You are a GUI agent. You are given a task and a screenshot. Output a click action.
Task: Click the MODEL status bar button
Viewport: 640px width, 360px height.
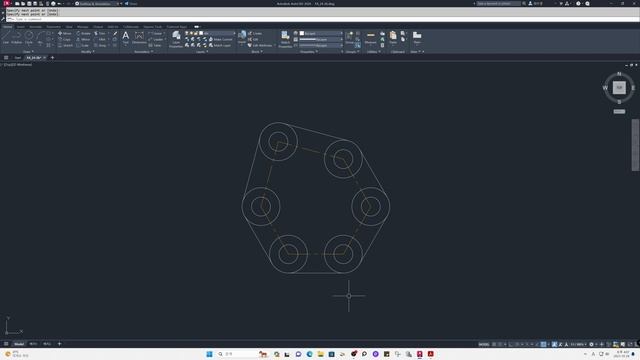coord(484,344)
